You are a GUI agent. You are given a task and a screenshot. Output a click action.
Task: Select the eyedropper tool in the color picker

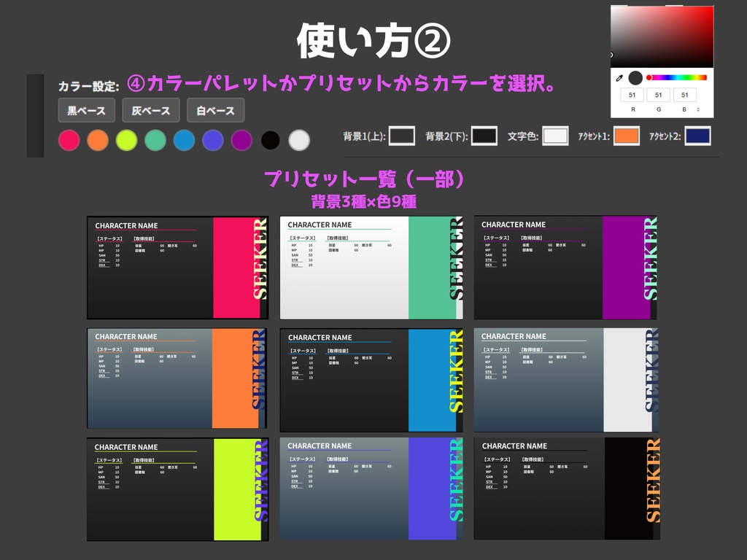click(x=621, y=77)
